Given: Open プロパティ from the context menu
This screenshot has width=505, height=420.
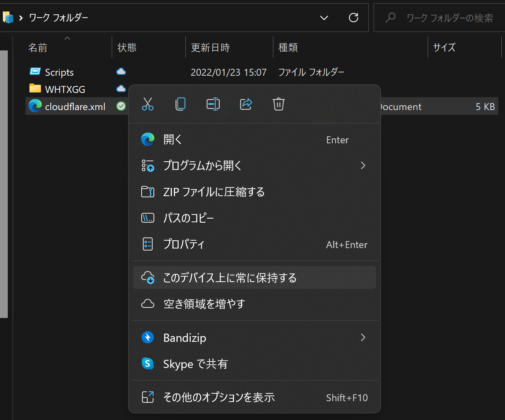Looking at the screenshot, I should click(x=255, y=244).
